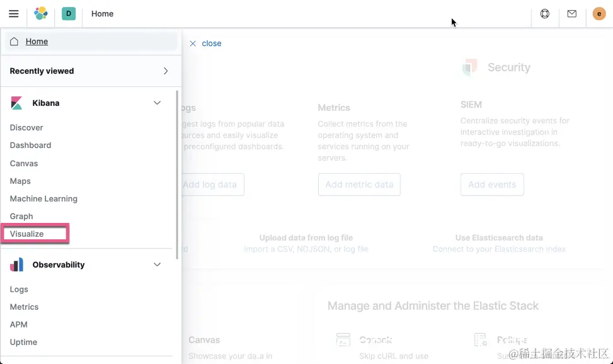613x364 pixels.
Task: Go to Home link in sidebar
Action: [x=37, y=42]
